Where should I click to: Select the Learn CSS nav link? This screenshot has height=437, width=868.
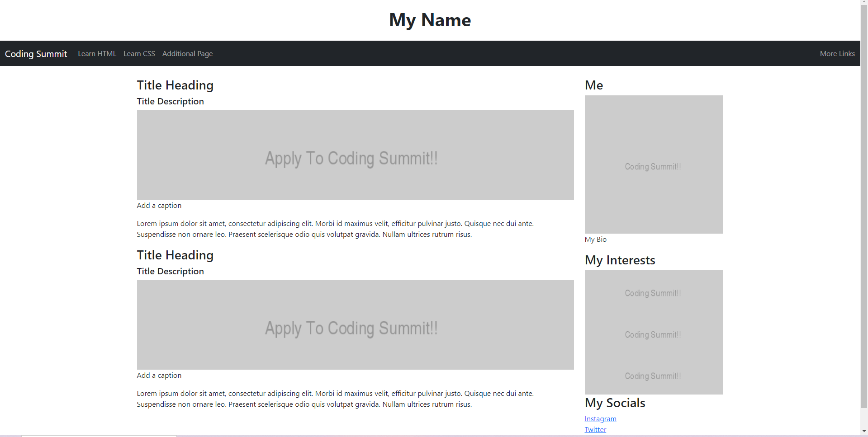(139, 53)
